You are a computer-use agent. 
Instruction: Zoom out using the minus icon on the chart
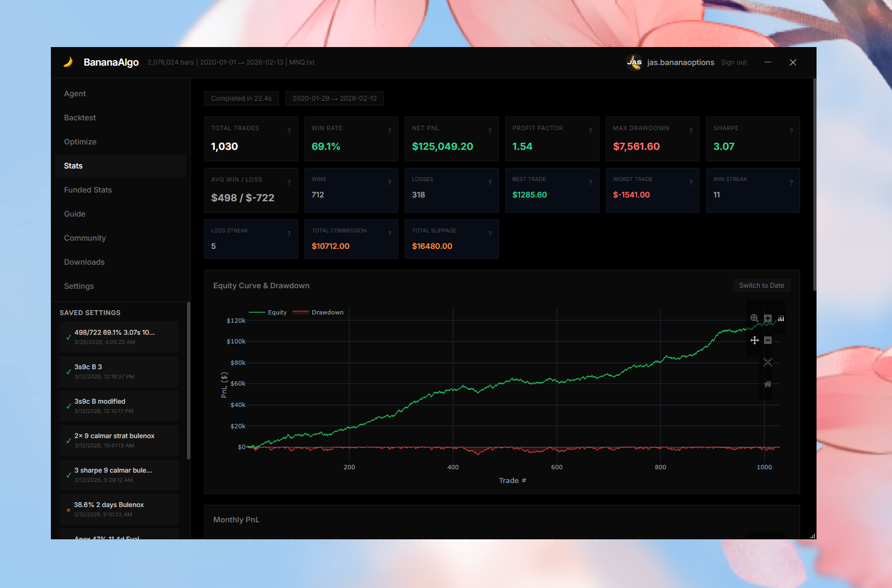pyautogui.click(x=768, y=340)
